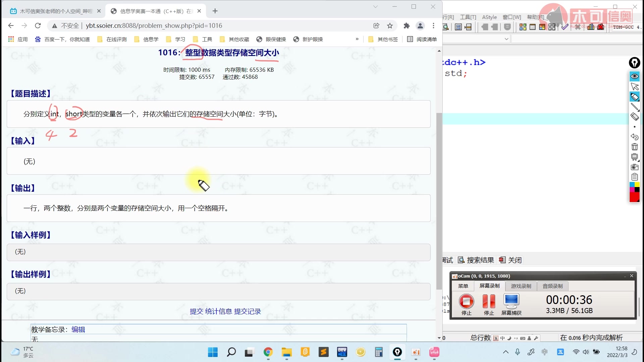
Task: Open the hidden bookmarks overflow chevron
Action: pos(357,39)
